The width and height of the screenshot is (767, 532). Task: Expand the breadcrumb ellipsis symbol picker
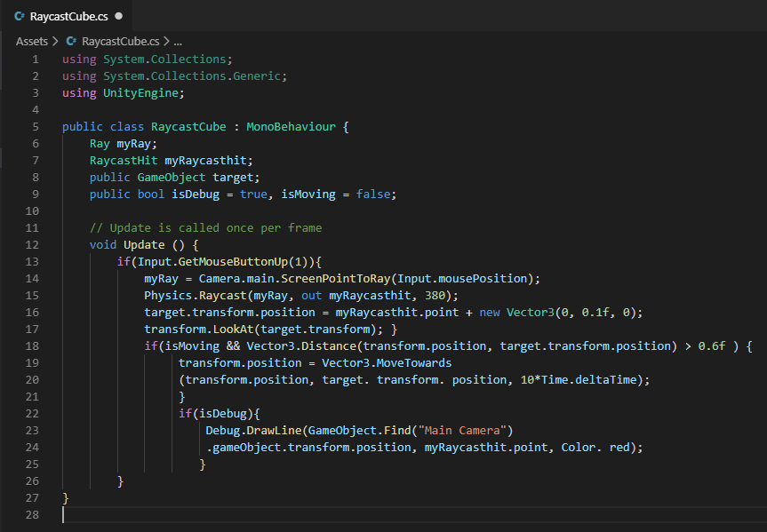click(x=178, y=42)
